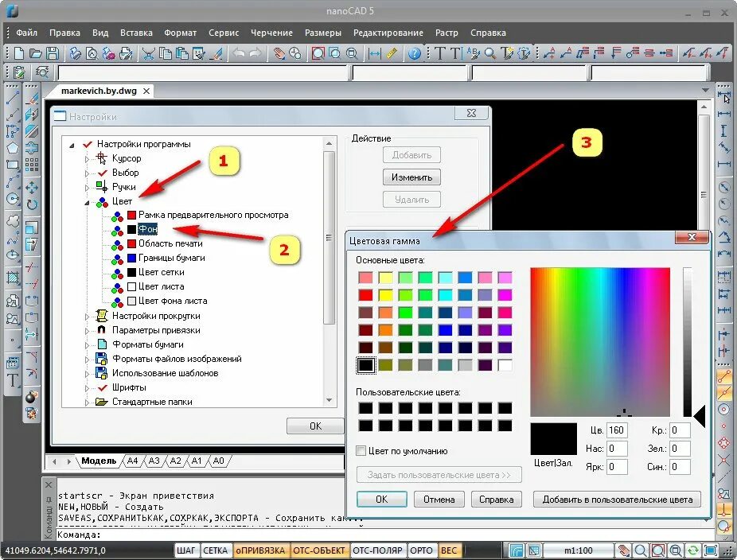Viewport: 737px width, 560px height.
Task: Expand the 'Настройки прокрутки' tree node
Action: 87,317
